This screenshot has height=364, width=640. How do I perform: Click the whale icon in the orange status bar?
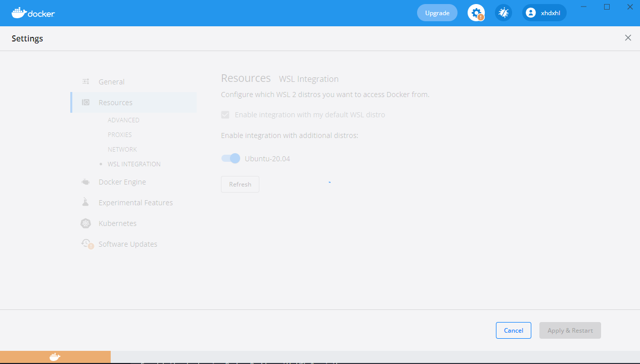point(55,357)
